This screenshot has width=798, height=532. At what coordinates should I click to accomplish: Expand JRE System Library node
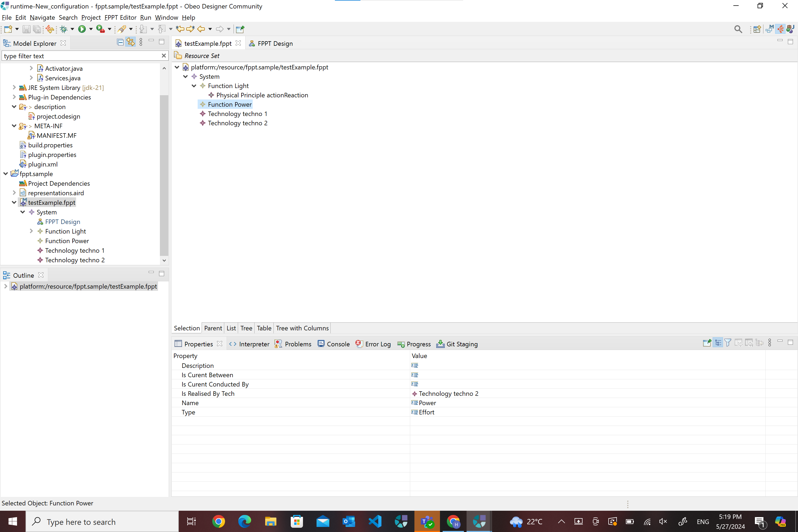[x=14, y=88]
